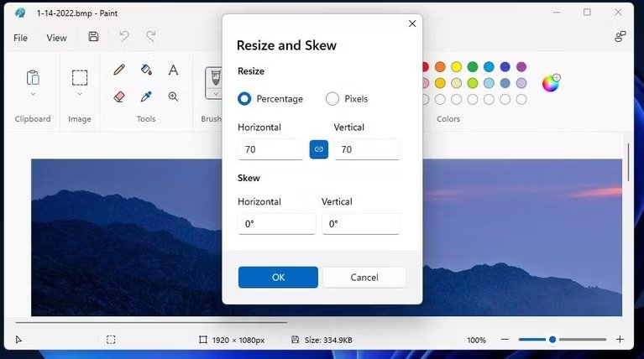
Task: Select the Pencil tool
Action: [119, 70]
